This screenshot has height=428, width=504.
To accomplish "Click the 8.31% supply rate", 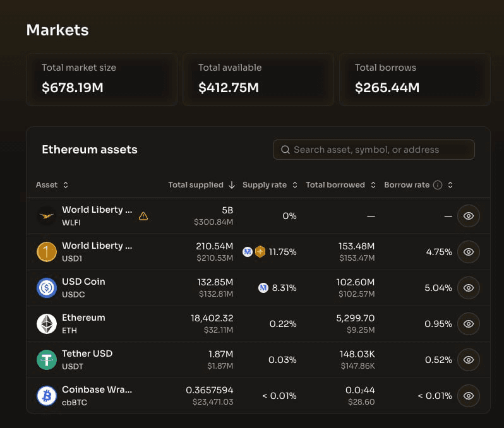I will click(284, 288).
